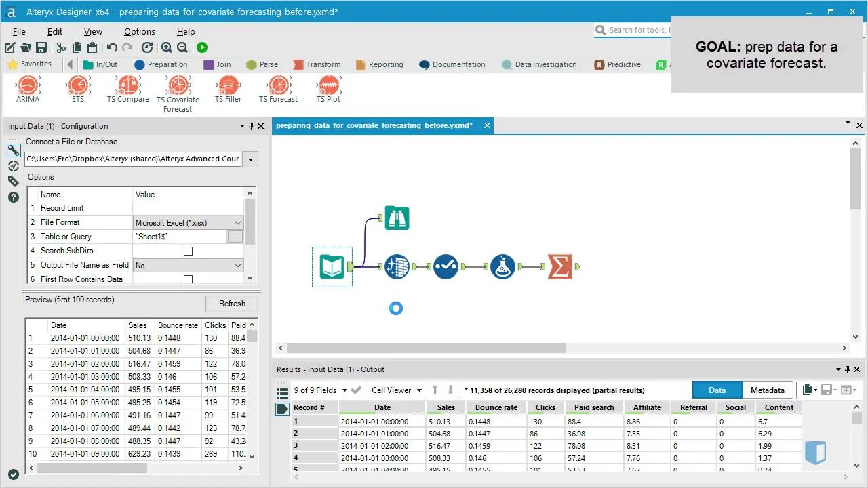Select the ARIMA tool icon
This screenshot has height=488, width=868.
click(x=28, y=85)
